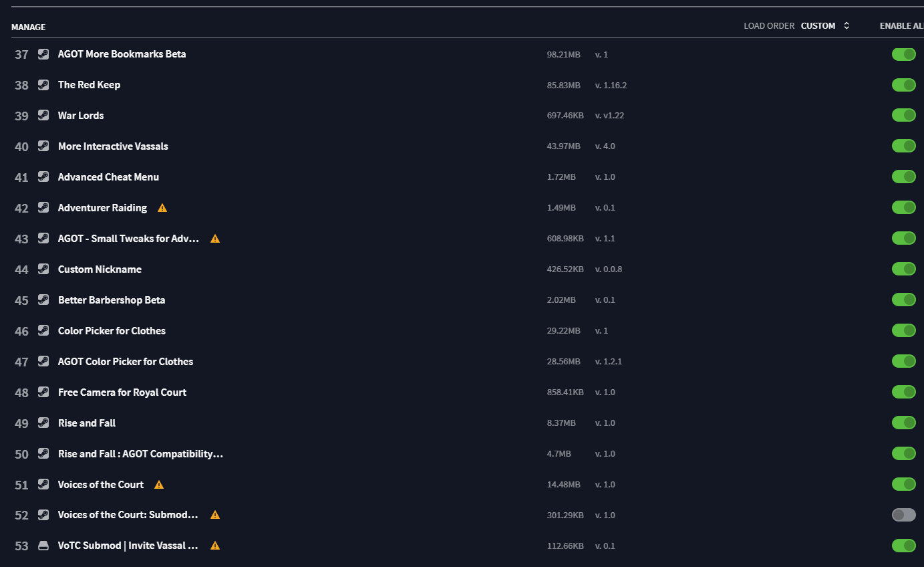924x567 pixels.
Task: Click Steam icon beside AGOT Color Picker for Clothes
Action: tap(43, 362)
